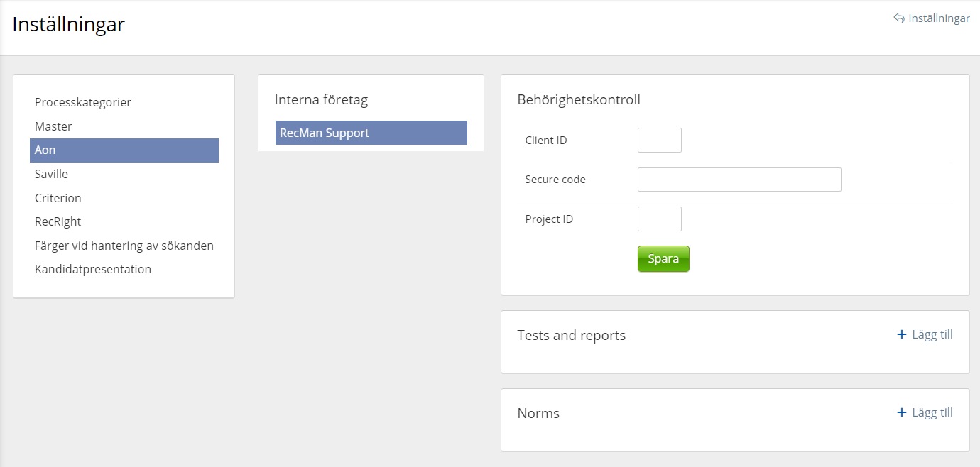
Task: Open Färger vid hantering av sökanden
Action: click(x=124, y=246)
